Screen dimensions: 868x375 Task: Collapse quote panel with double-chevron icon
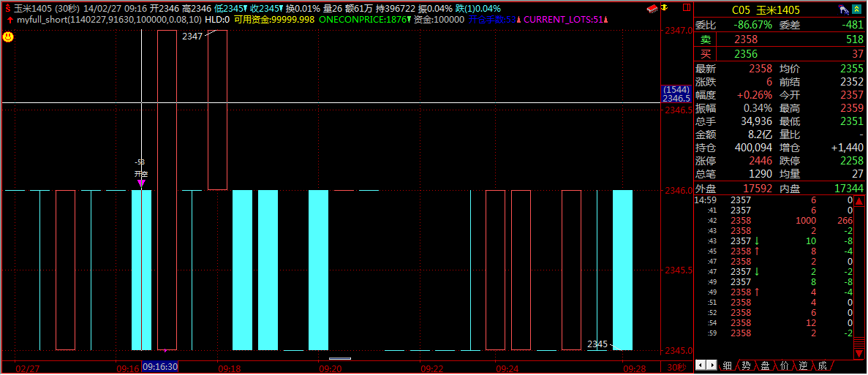856,10
